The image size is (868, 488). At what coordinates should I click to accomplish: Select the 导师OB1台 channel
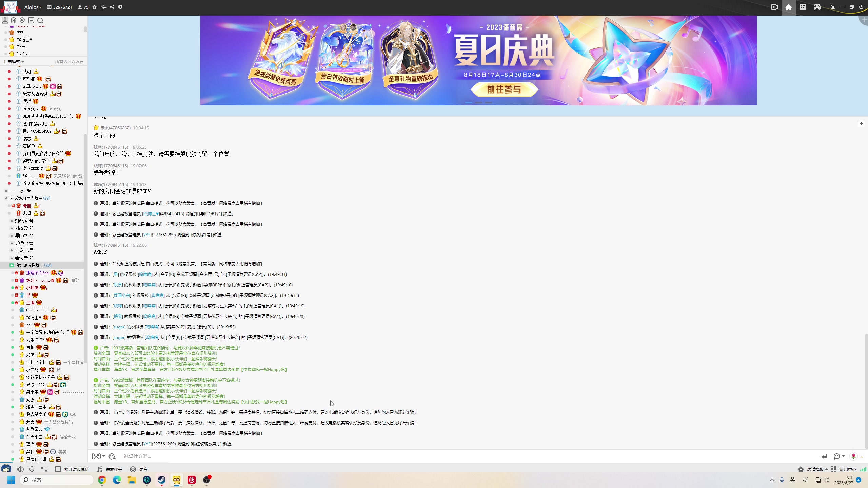[x=24, y=236]
